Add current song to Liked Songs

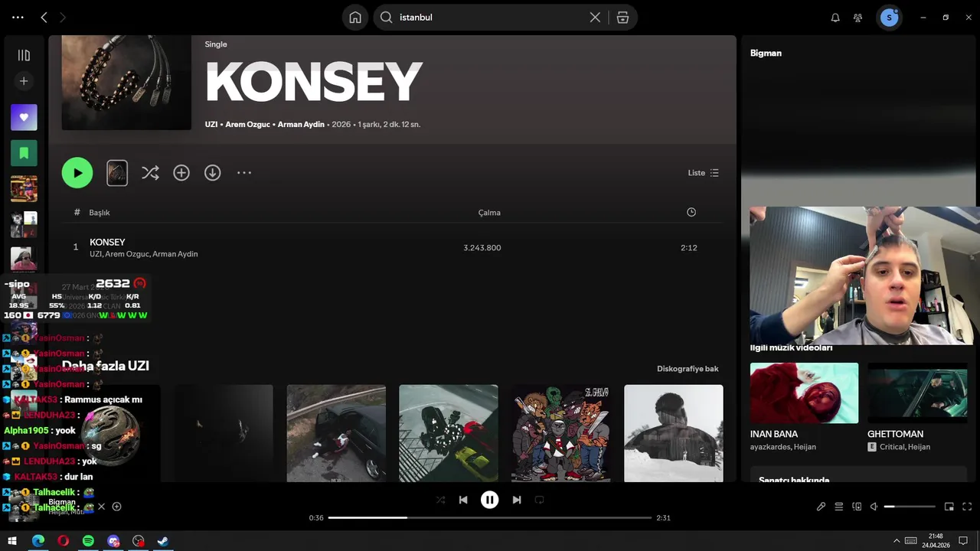click(116, 507)
